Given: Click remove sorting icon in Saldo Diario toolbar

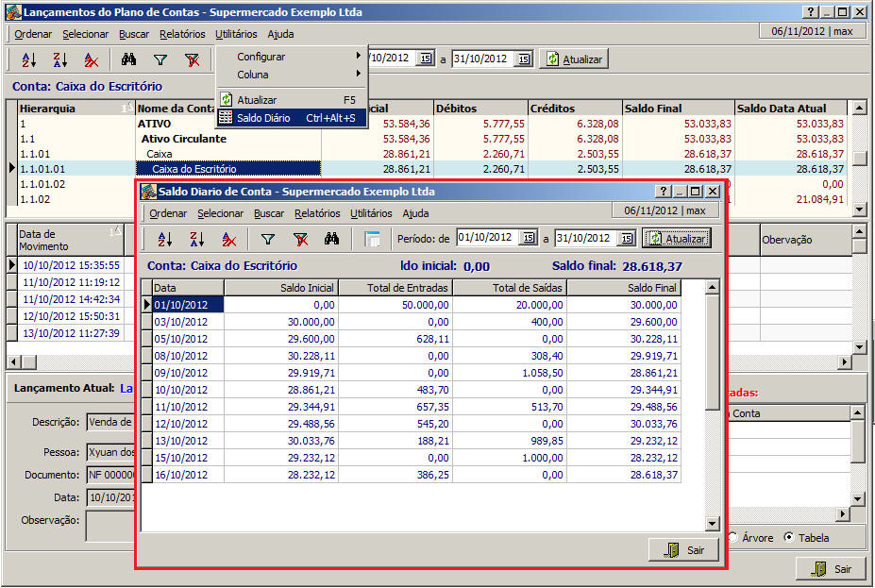Looking at the screenshot, I should pyautogui.click(x=229, y=240).
